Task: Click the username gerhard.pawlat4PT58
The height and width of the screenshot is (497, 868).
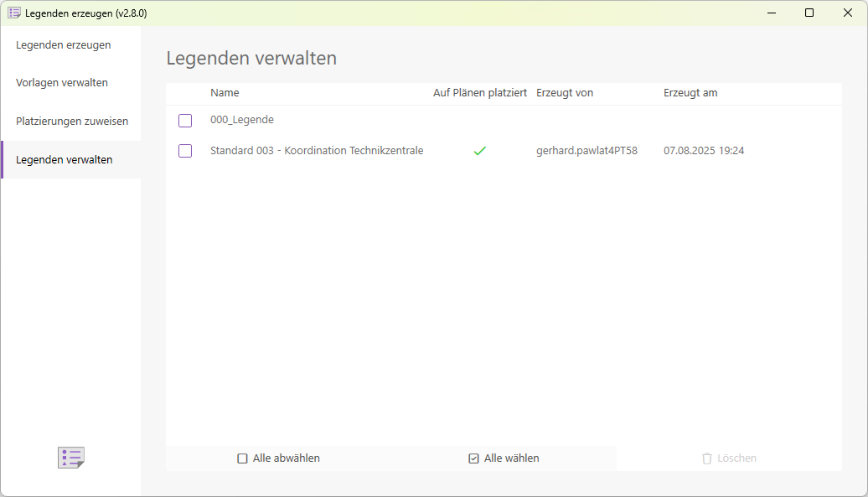Action: tap(586, 151)
